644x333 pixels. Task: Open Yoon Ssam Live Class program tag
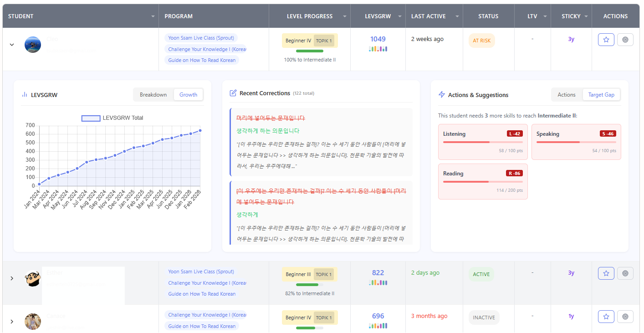point(201,38)
